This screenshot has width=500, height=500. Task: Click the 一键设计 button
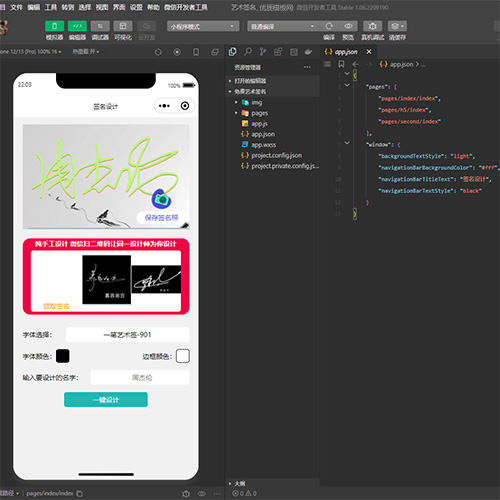(x=106, y=400)
